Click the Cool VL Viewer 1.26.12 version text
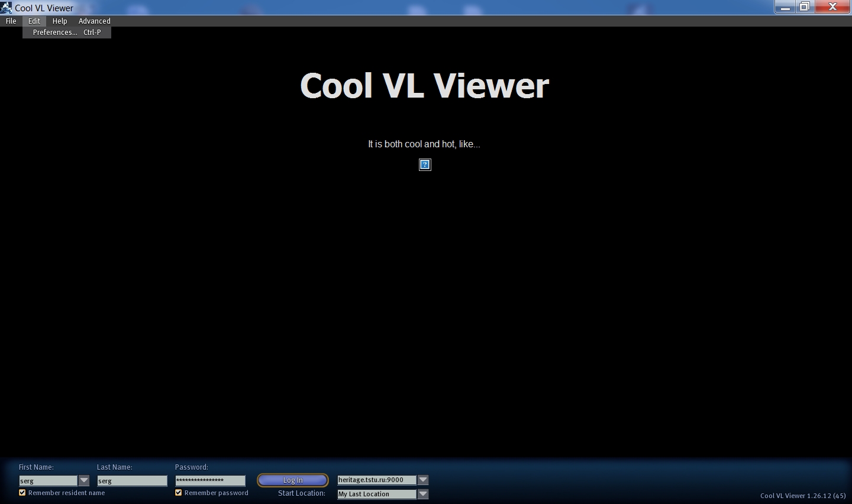The width and height of the screenshot is (852, 504). pyautogui.click(x=803, y=496)
